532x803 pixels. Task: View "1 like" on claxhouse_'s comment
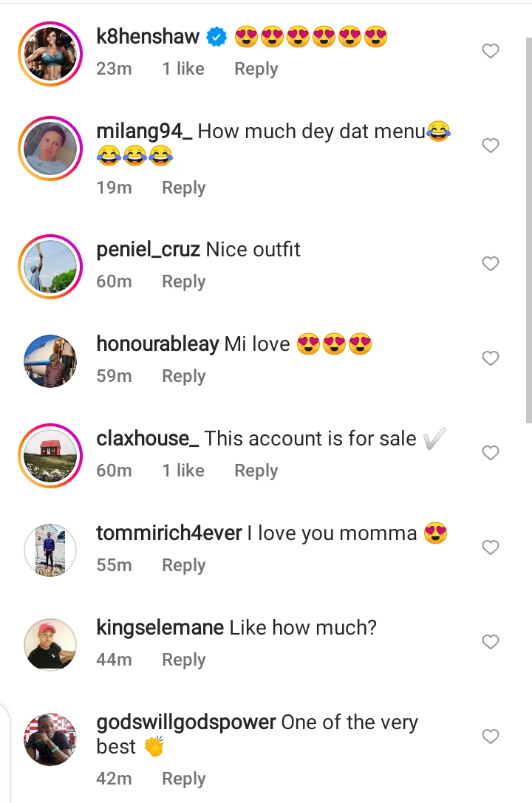(183, 471)
